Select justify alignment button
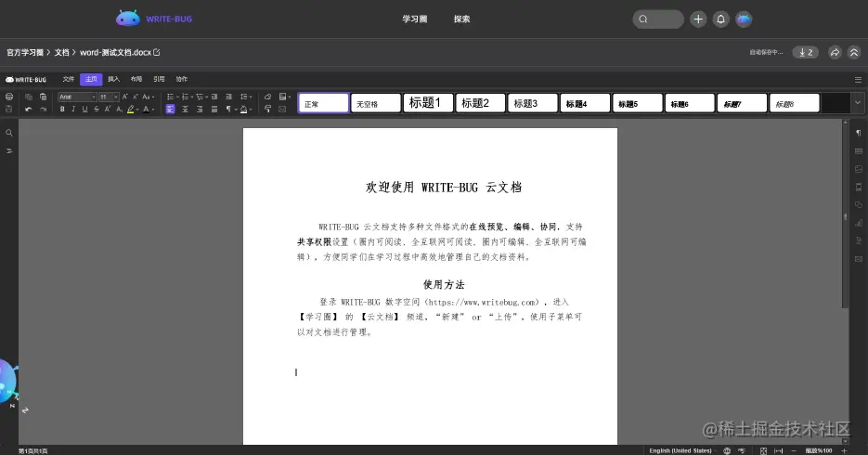 pos(214,109)
